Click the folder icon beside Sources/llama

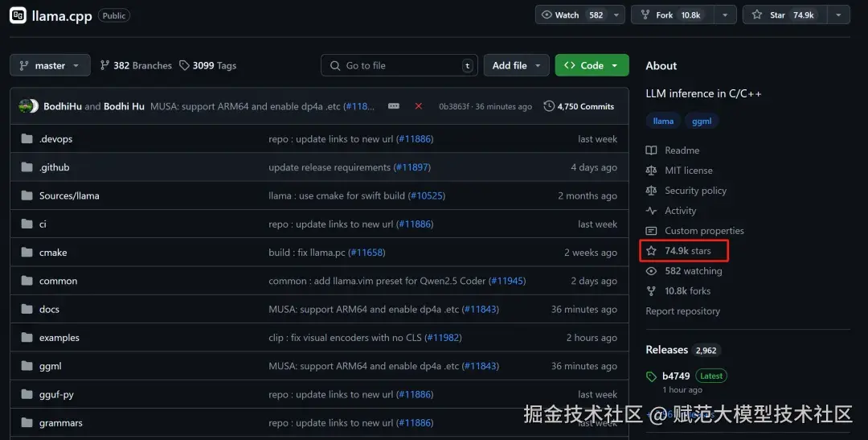[x=27, y=195]
